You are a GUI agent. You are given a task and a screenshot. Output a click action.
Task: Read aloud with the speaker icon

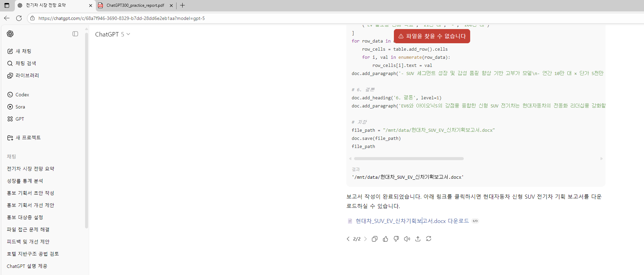coord(407,239)
